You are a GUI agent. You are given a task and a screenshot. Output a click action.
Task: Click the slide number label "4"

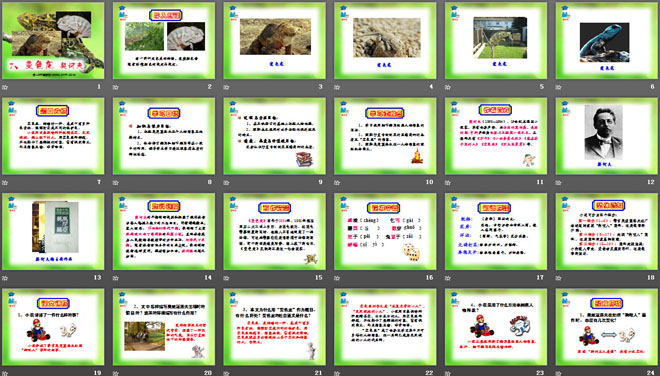click(431, 87)
